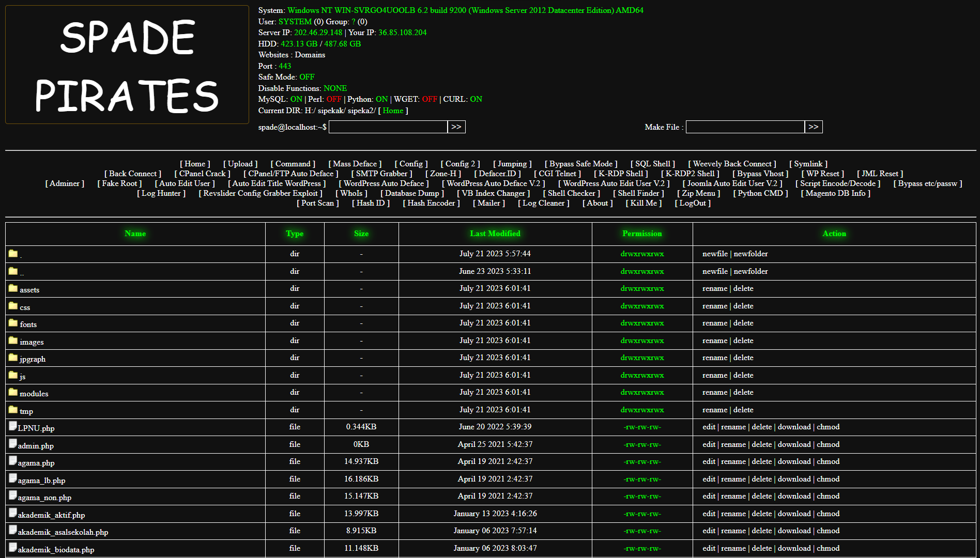Click the file icon beside admin.php
The image size is (980, 558).
[x=13, y=444]
